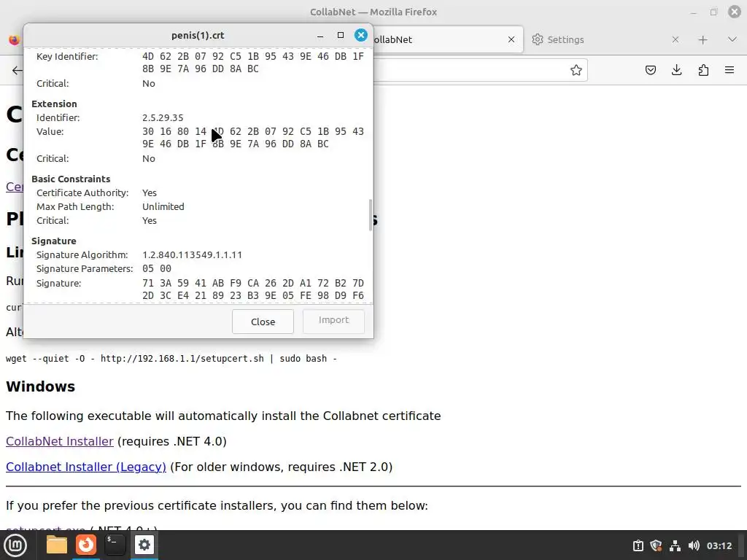Close penis(1).crt dialog with blue X
Viewport: 747px width, 560px height.
coord(360,35)
